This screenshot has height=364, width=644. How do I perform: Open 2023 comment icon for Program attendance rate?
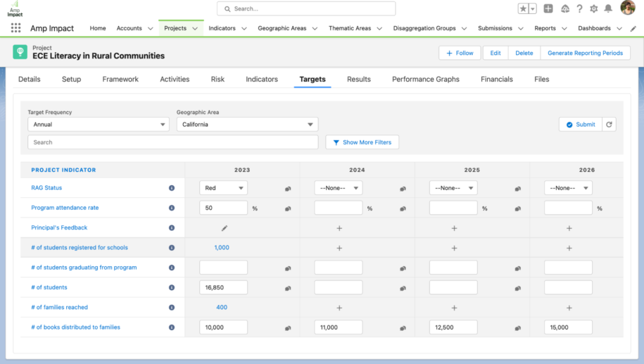tap(288, 208)
